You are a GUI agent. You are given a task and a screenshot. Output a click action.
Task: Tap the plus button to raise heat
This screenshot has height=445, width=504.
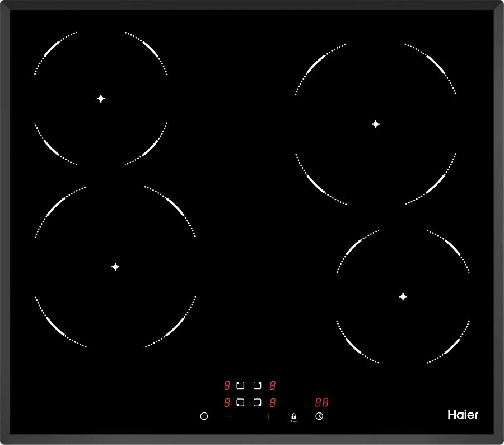[268, 416]
